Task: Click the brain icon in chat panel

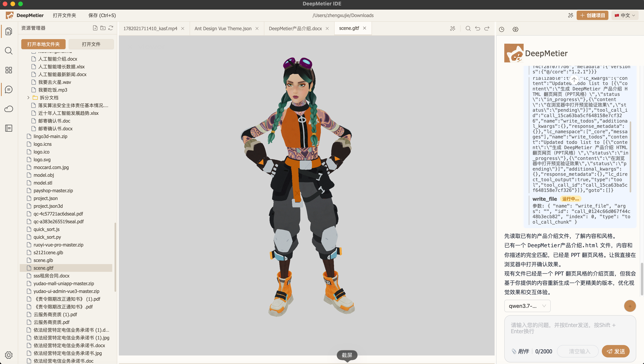Action: [516, 29]
